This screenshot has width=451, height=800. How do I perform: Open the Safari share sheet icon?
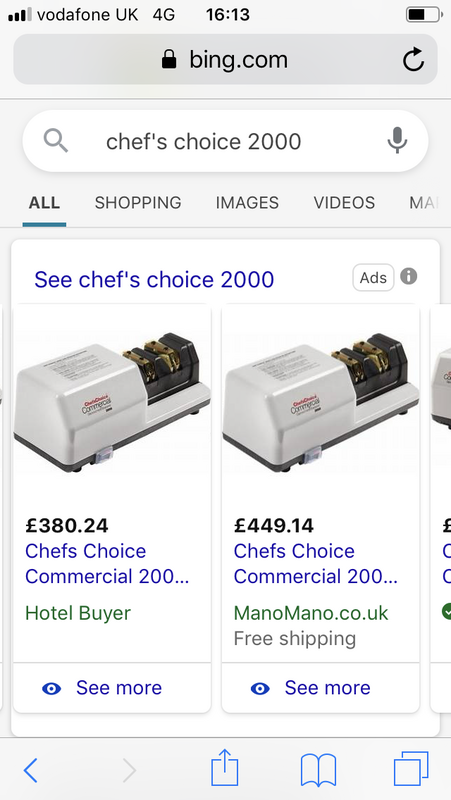point(225,767)
